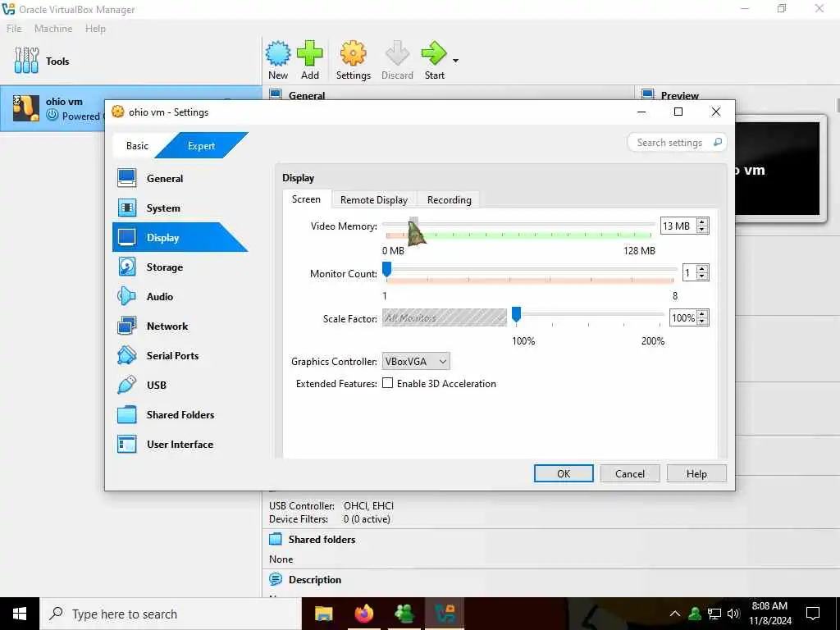Viewport: 840px width, 630px height.
Task: Switch to Expert settings mode
Action: click(x=202, y=146)
